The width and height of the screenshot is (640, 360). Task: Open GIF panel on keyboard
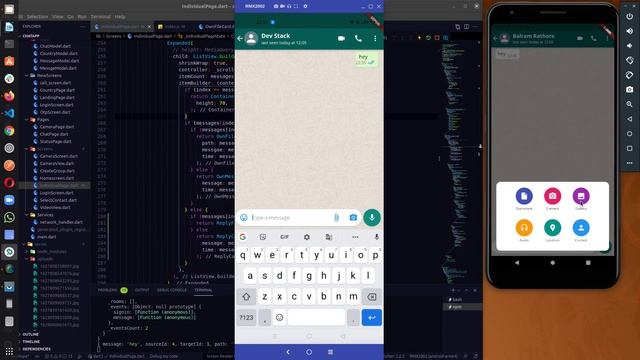(x=284, y=237)
